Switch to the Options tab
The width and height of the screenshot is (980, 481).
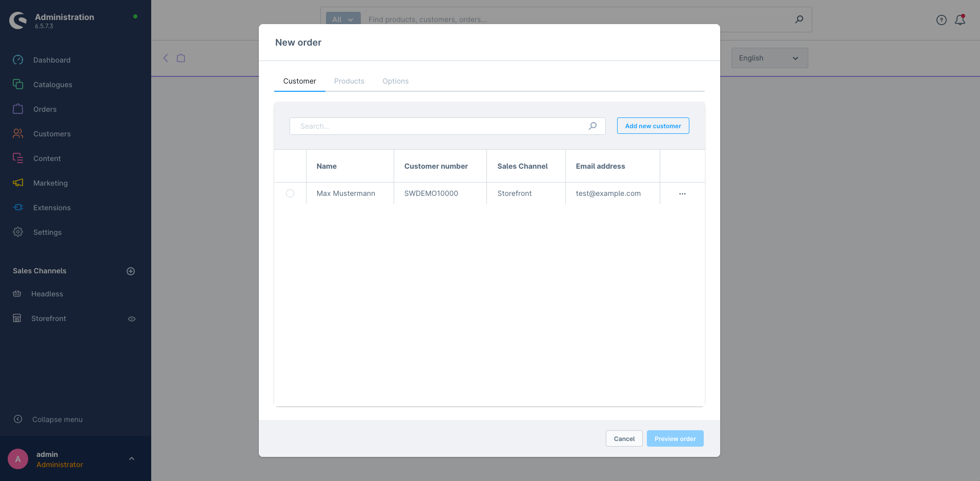(x=396, y=81)
